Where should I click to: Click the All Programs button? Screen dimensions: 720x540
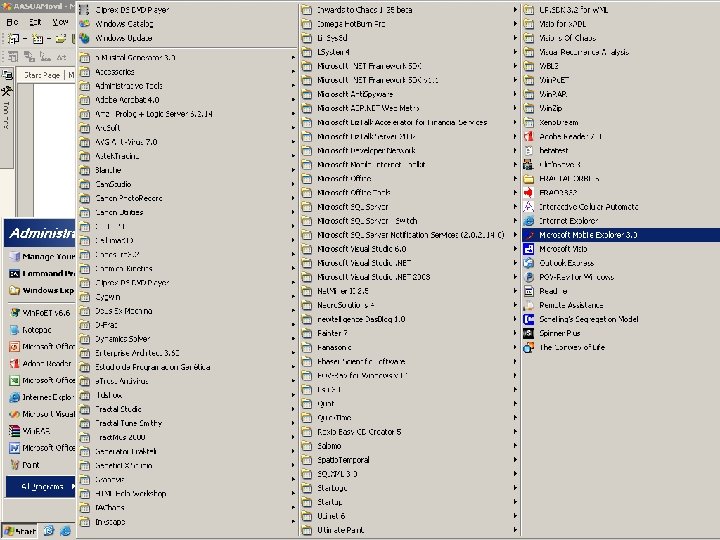click(40, 487)
